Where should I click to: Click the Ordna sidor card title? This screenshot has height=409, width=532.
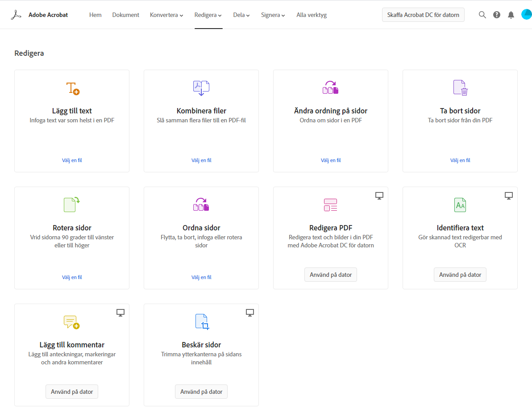(x=201, y=228)
